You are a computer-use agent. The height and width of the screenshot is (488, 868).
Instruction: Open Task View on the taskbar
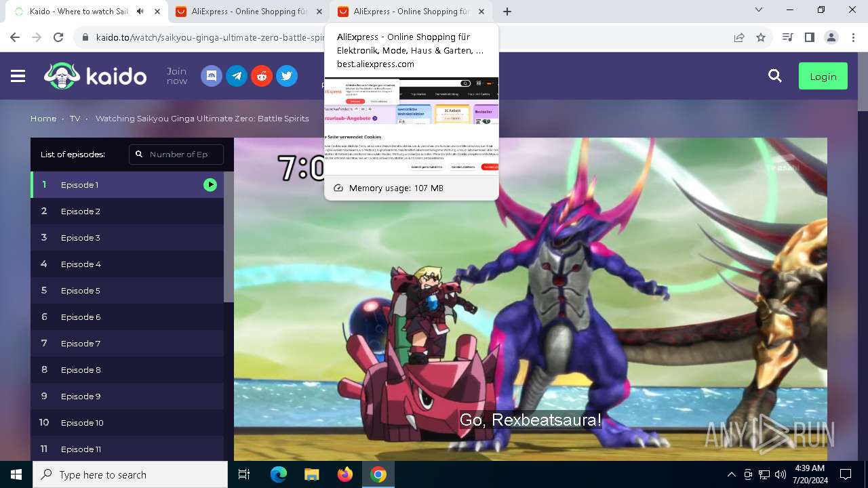coord(244,474)
